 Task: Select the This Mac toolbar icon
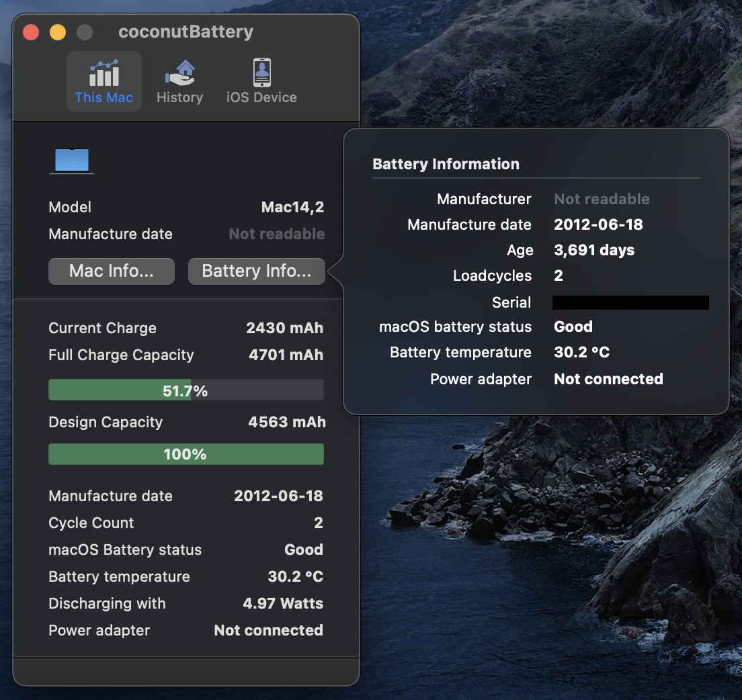pyautogui.click(x=104, y=81)
